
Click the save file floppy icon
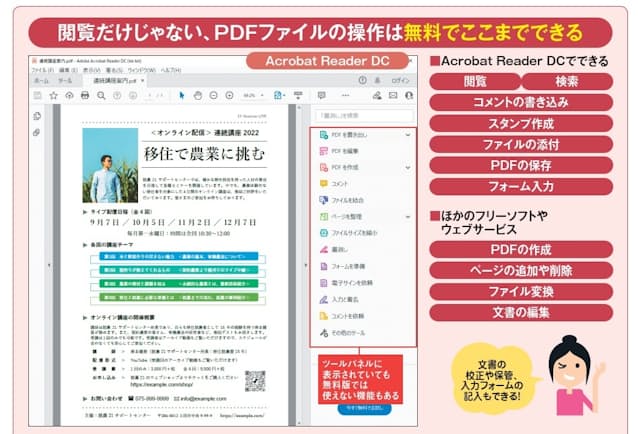coord(37,95)
